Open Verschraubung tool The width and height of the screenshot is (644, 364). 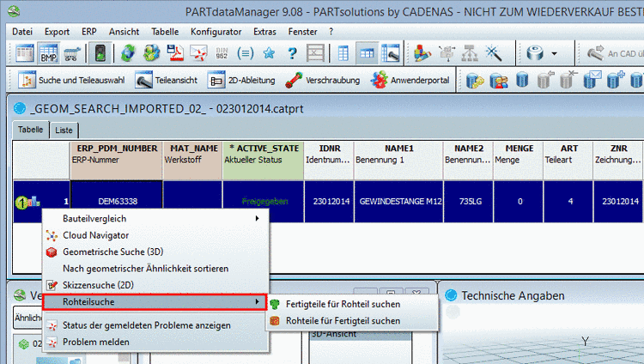(x=322, y=80)
